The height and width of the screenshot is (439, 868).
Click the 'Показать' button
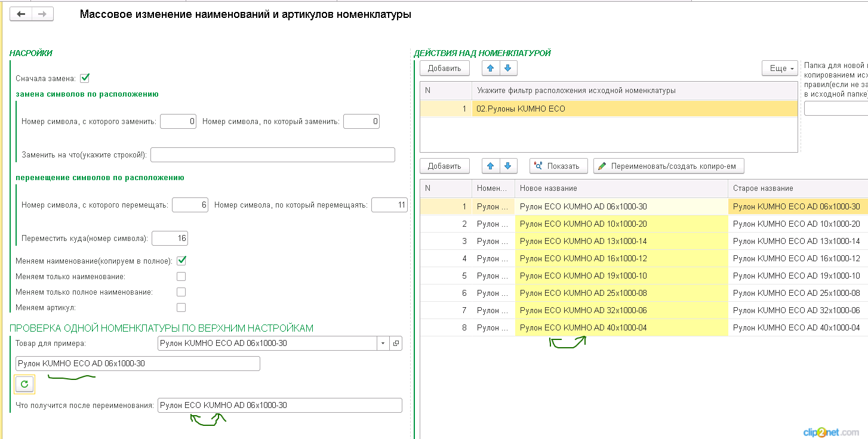(x=559, y=166)
